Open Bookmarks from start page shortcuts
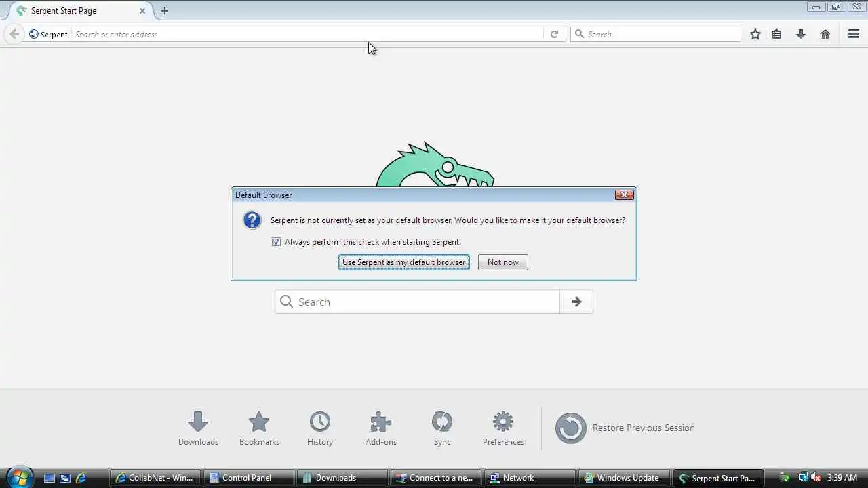This screenshot has width=868, height=488. click(x=259, y=428)
